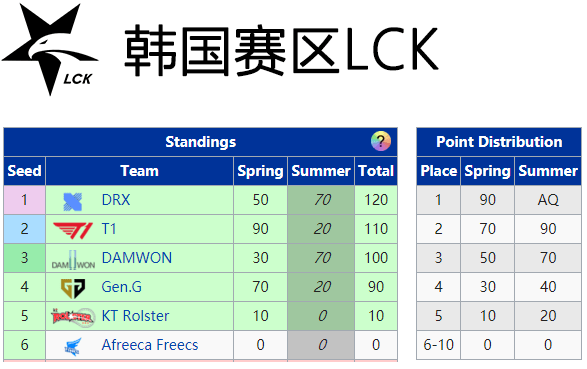The height and width of the screenshot is (369, 587).
Task: Click the rainbow question mark help icon
Action: click(380, 141)
